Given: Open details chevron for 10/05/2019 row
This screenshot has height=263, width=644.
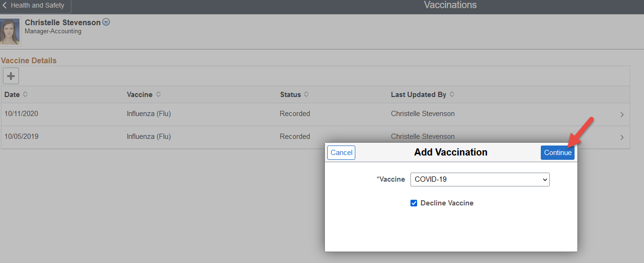Looking at the screenshot, I should coord(622,137).
